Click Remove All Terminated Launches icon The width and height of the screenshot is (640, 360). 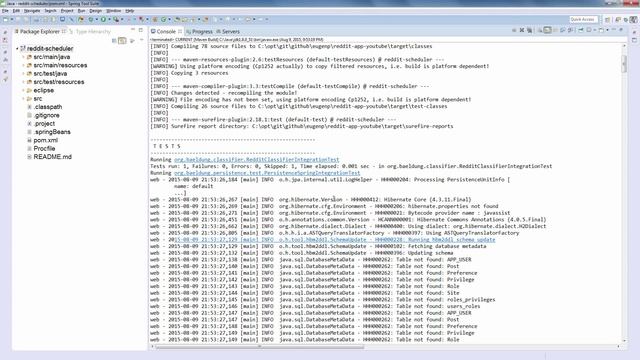click(x=529, y=30)
